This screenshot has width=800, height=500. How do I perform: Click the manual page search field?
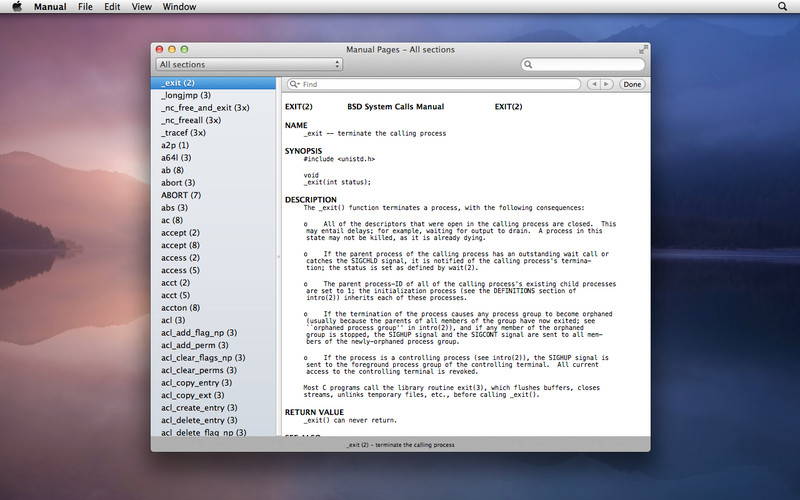coord(583,64)
